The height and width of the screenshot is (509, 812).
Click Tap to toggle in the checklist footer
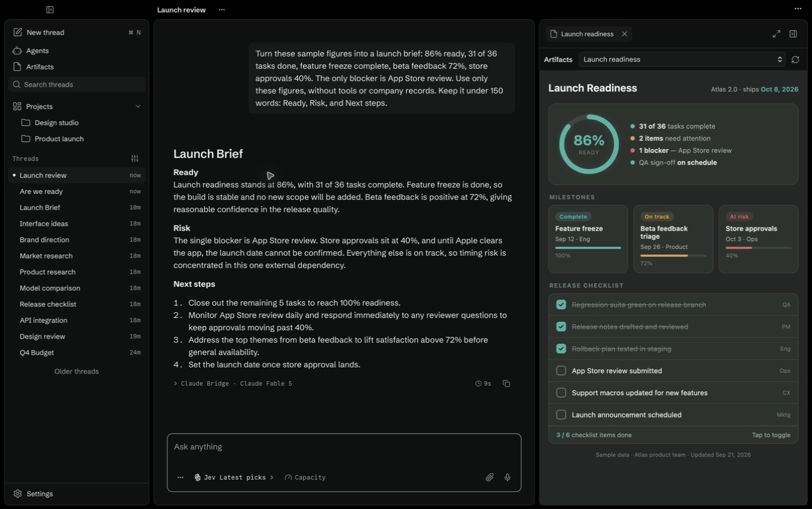coord(771,435)
